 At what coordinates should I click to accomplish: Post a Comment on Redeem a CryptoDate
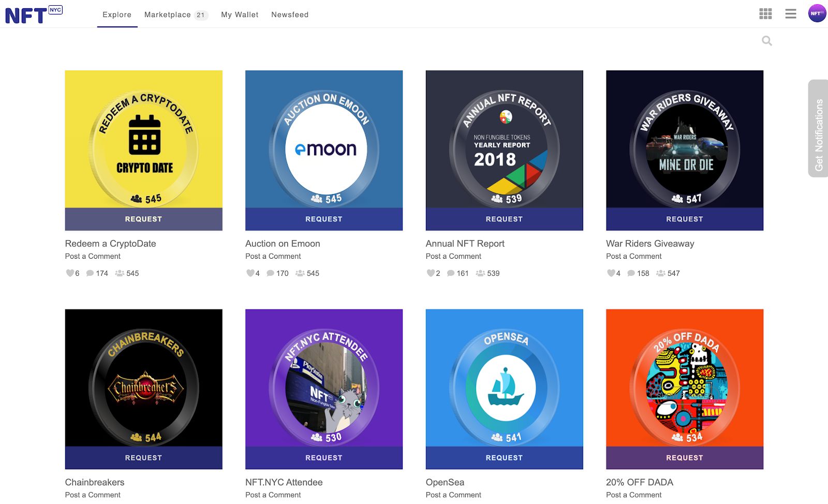[93, 256]
